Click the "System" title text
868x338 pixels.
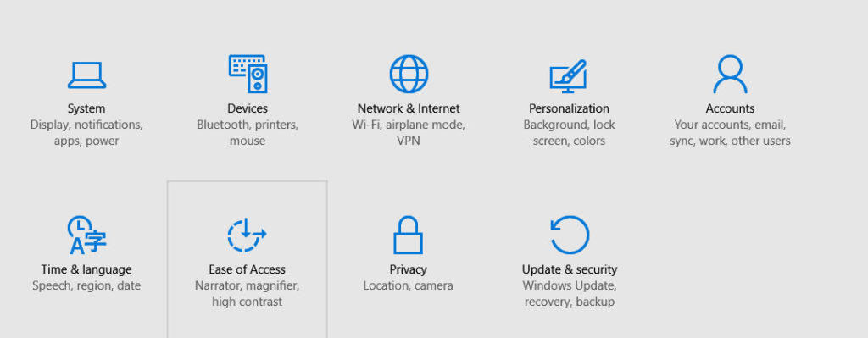[x=86, y=108]
